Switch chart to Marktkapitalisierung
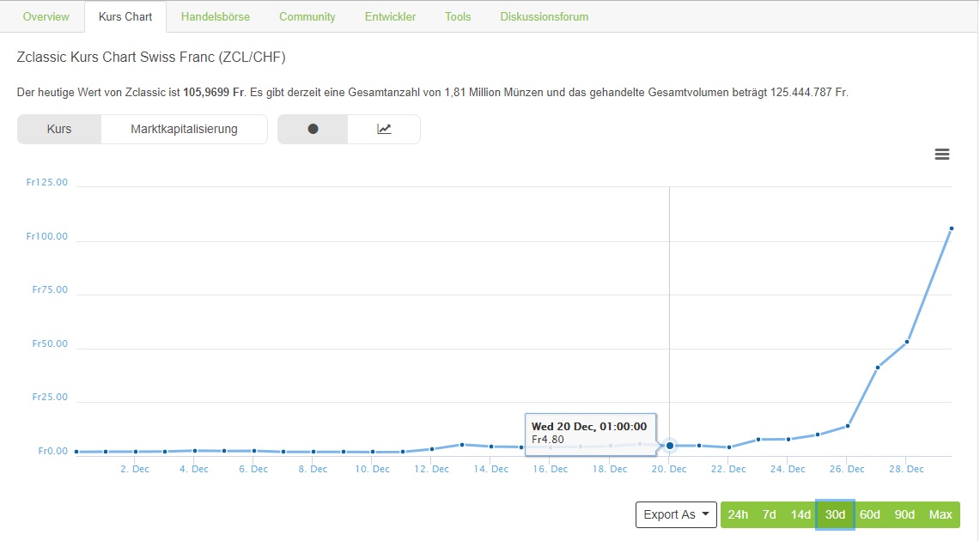This screenshot has height=541, width=980. click(184, 130)
